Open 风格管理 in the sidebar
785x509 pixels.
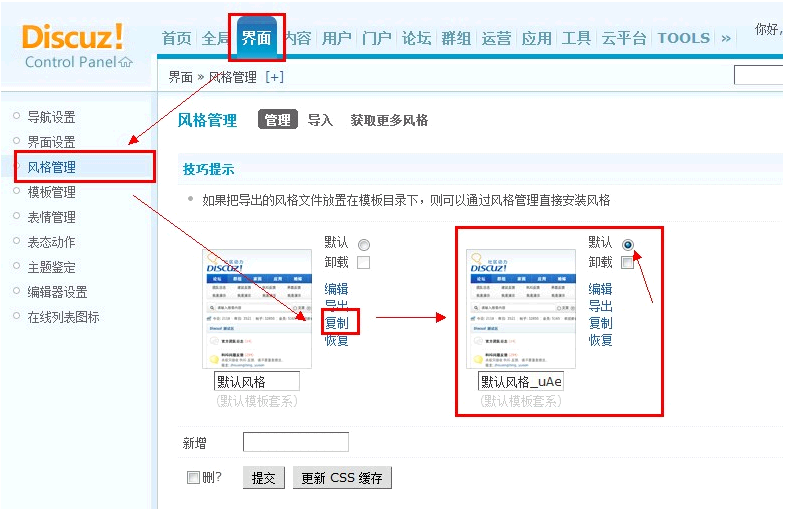tap(51, 167)
